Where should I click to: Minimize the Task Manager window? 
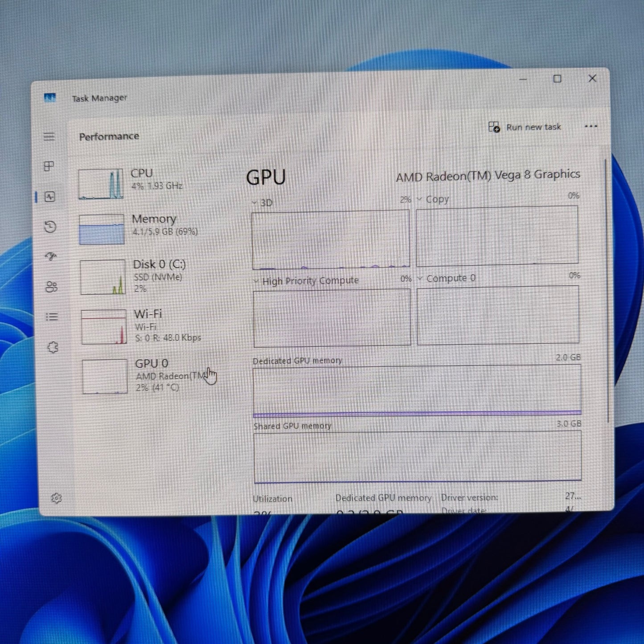point(523,79)
